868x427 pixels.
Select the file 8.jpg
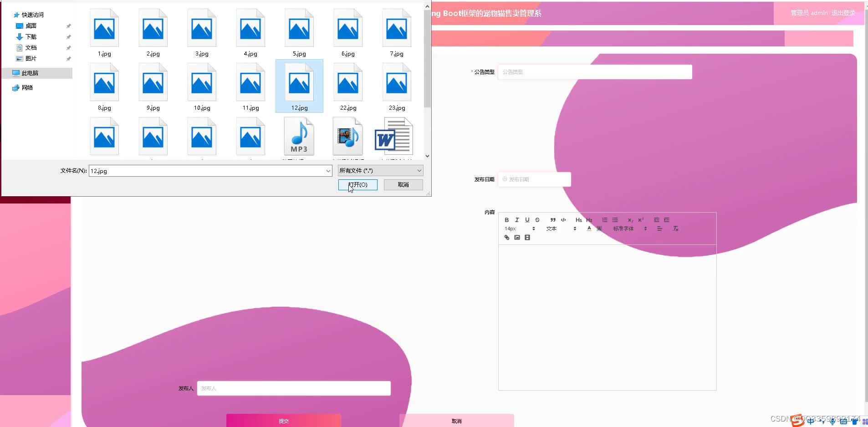click(x=104, y=86)
